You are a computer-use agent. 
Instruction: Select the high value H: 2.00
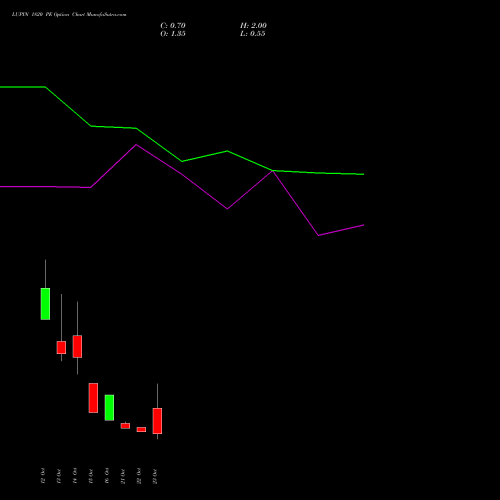(x=253, y=26)
